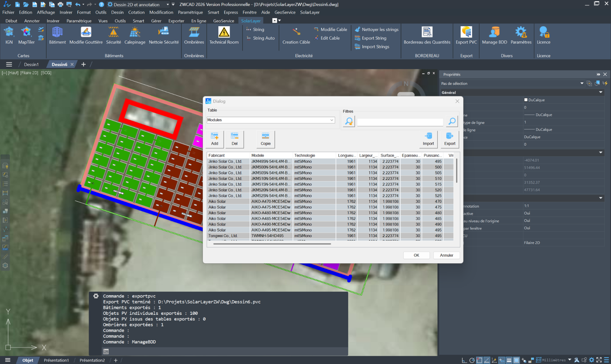The height and width of the screenshot is (364, 611).
Task: Open the GeoService menu in the menu bar
Action: pos(285,13)
